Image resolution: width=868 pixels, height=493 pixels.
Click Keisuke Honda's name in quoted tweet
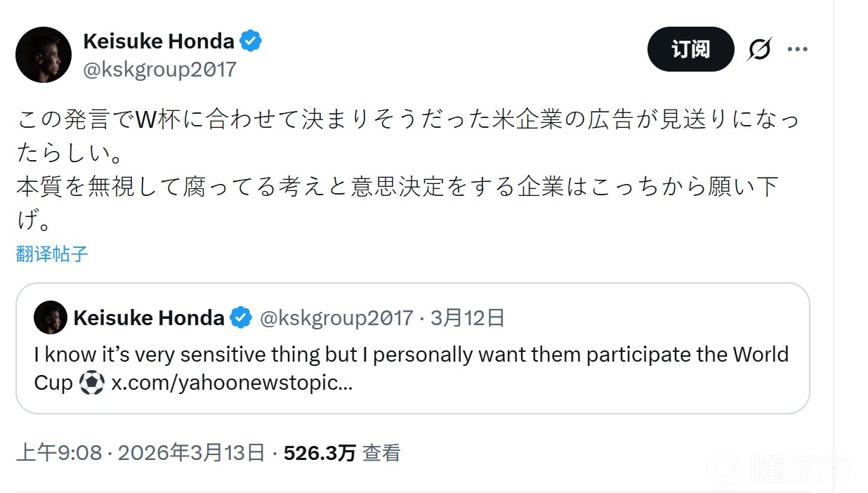148,317
